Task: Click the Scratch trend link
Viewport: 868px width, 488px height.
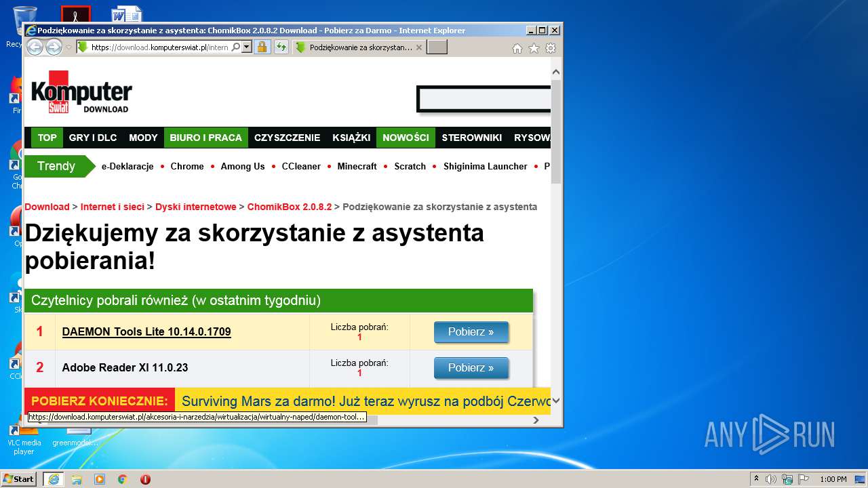Action: pos(410,166)
